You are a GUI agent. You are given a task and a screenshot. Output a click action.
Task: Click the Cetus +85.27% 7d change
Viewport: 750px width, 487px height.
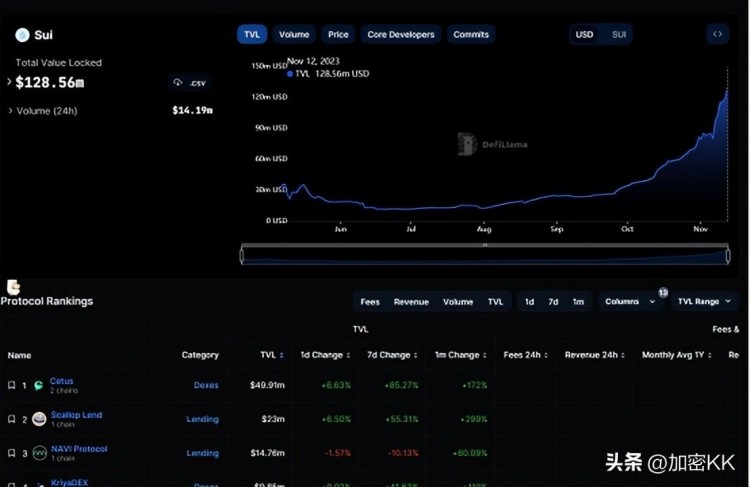(x=401, y=385)
